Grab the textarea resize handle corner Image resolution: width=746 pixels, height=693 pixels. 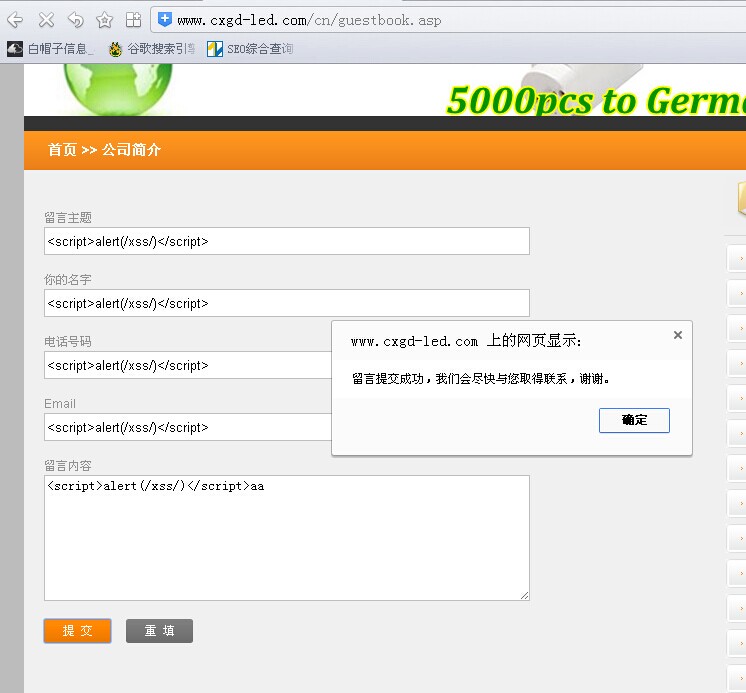524,595
